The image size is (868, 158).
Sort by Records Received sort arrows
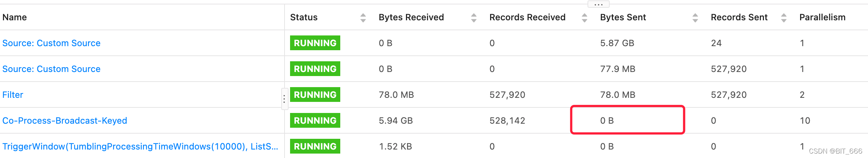[x=584, y=18]
